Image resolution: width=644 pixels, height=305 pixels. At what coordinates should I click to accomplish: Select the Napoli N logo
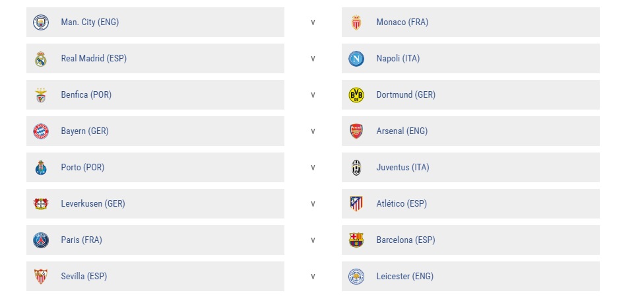click(356, 59)
